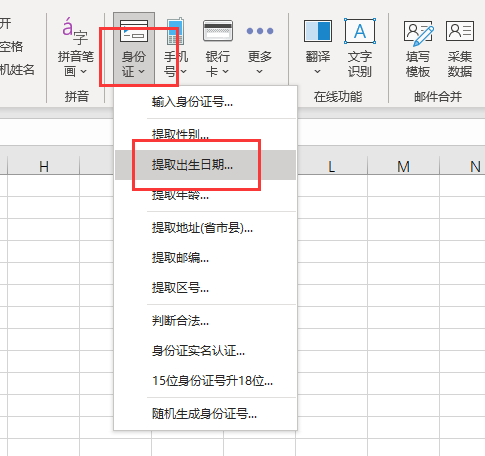
Task: Select column H header
Action: [x=44, y=166]
